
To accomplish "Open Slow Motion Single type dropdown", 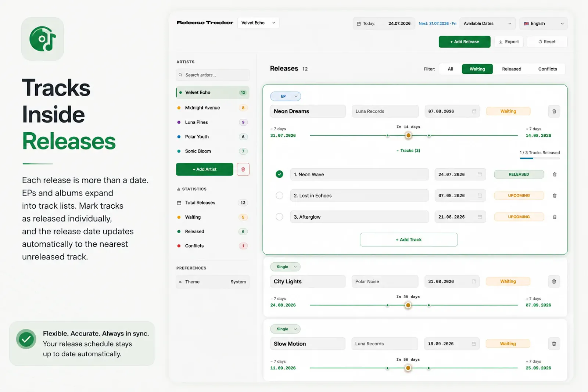I will pos(286,329).
